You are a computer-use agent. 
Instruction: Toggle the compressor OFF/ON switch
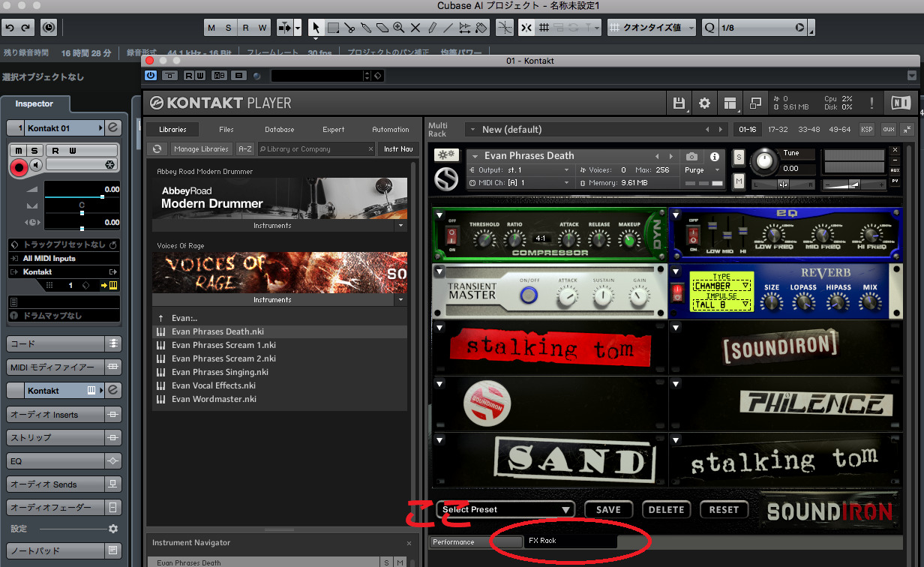click(451, 237)
